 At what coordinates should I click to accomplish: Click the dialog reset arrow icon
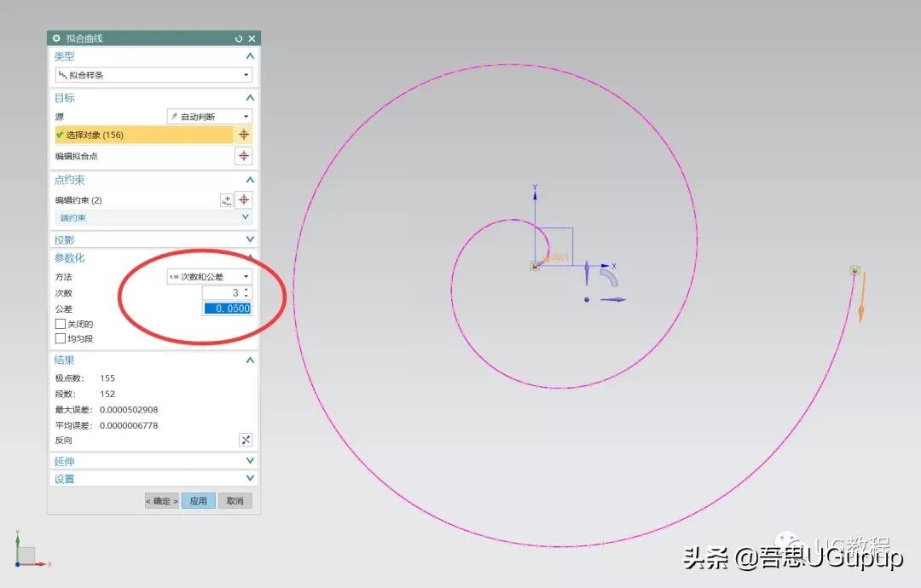[239, 38]
